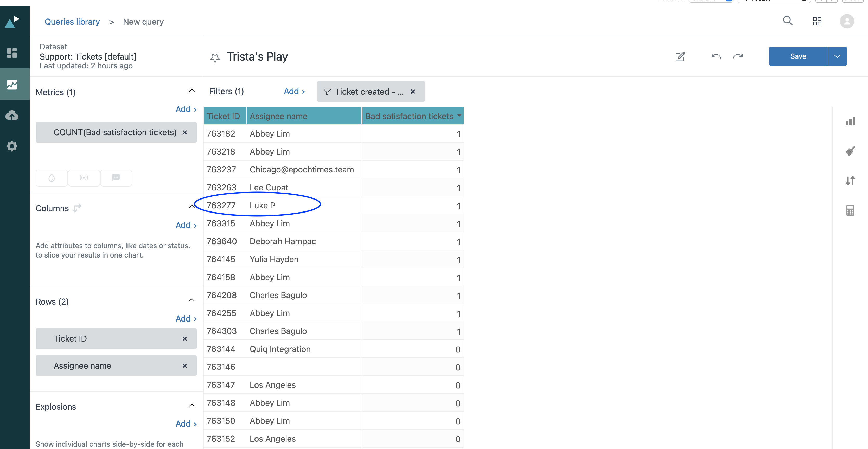Star the Trista's Play query title

click(215, 57)
